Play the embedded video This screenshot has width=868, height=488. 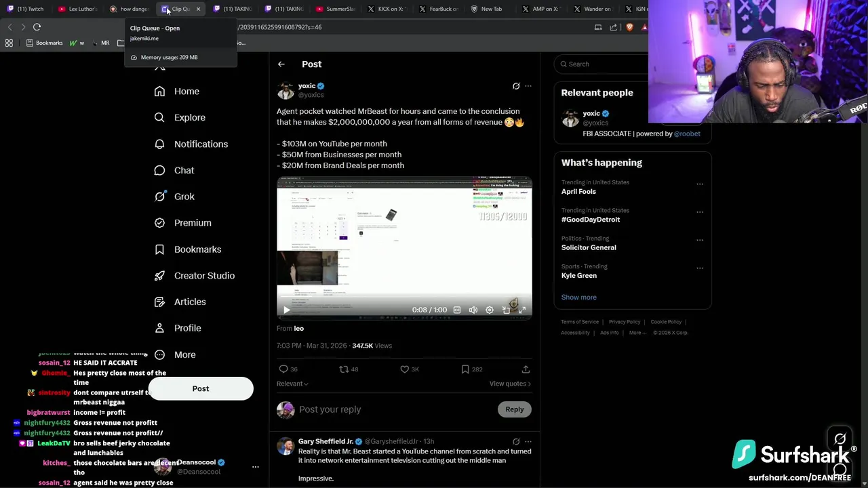tap(286, 310)
